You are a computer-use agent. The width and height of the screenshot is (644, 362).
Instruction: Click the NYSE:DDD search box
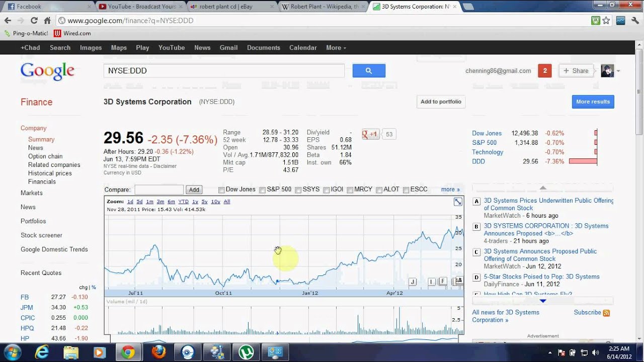[x=224, y=71]
